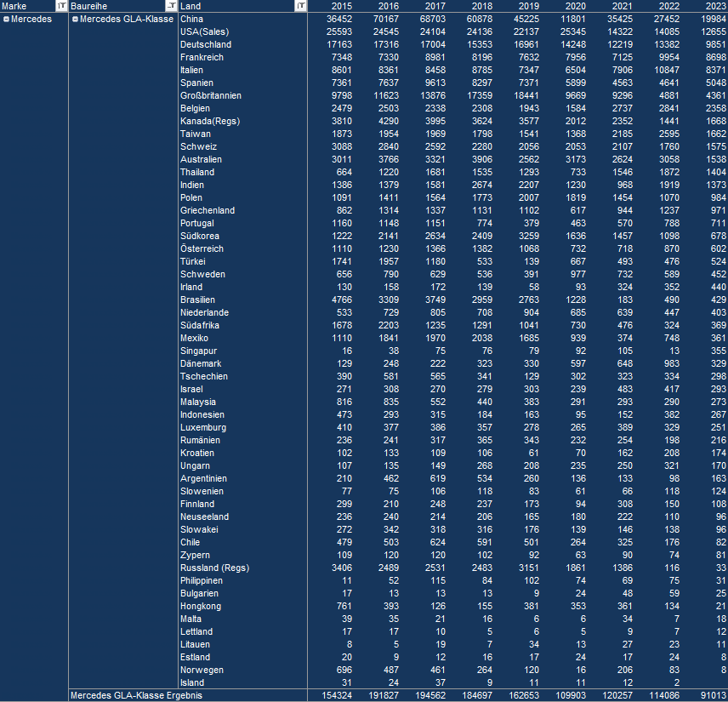
Task: Collapse the Mercedes brand group
Action: (7, 19)
